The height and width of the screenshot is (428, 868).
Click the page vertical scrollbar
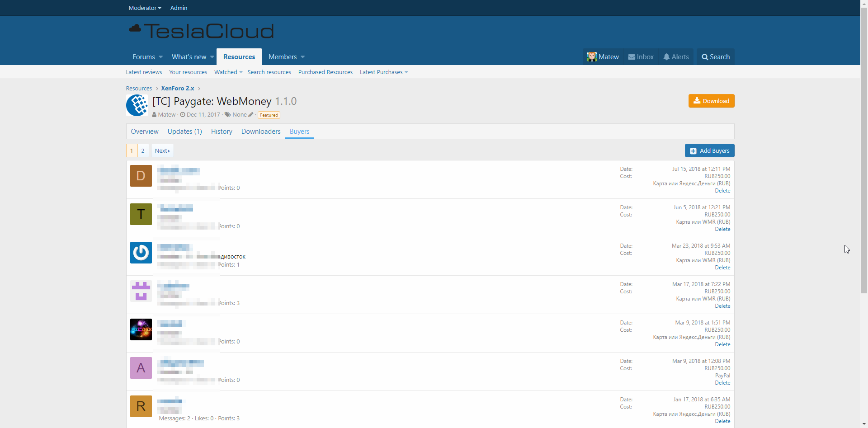click(864, 181)
